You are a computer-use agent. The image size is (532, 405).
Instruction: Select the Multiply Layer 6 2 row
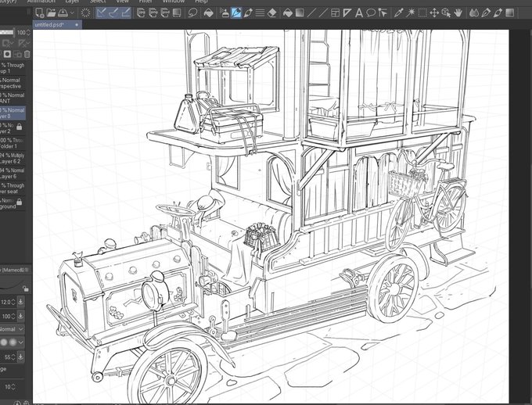[x=13, y=159]
